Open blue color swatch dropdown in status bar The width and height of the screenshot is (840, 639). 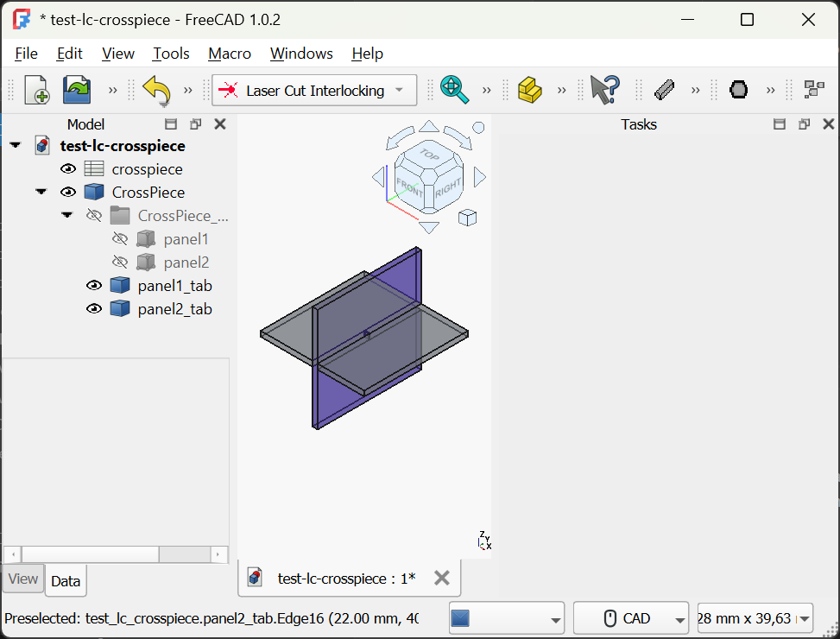click(x=506, y=618)
